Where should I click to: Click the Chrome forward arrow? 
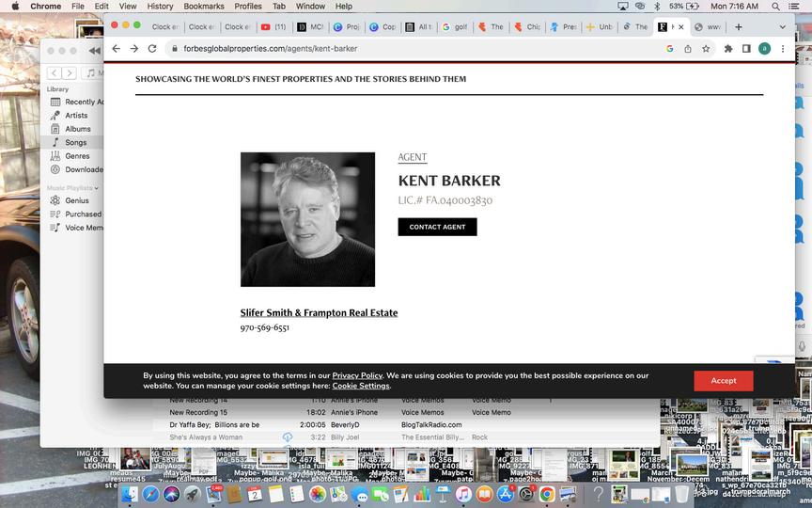[x=134, y=48]
